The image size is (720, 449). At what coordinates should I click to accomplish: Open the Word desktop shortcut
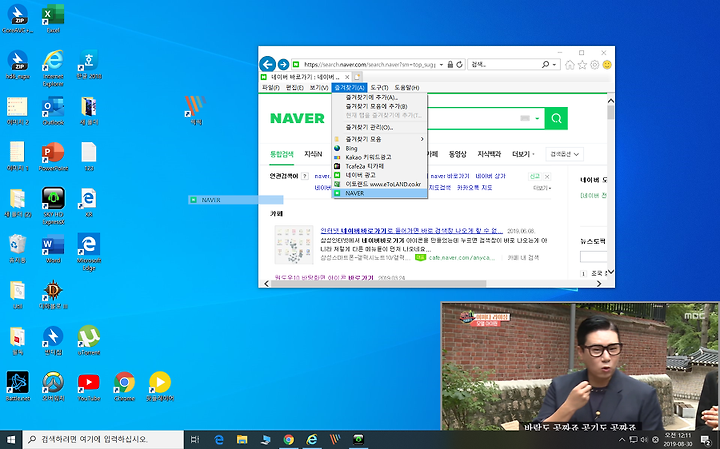(53, 248)
